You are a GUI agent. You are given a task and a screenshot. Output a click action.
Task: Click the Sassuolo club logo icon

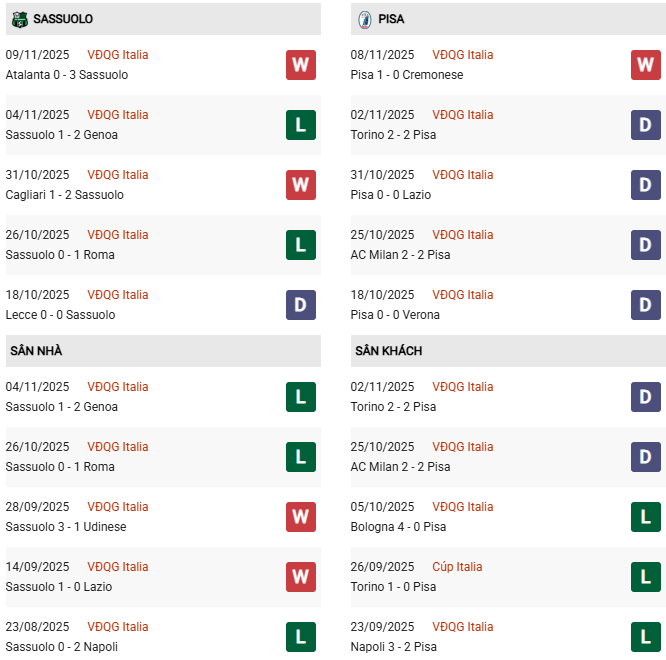[18, 19]
